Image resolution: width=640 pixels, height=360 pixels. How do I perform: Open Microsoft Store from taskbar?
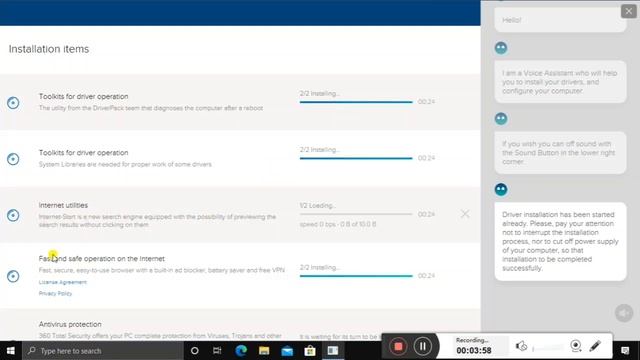pyautogui.click(x=310, y=351)
